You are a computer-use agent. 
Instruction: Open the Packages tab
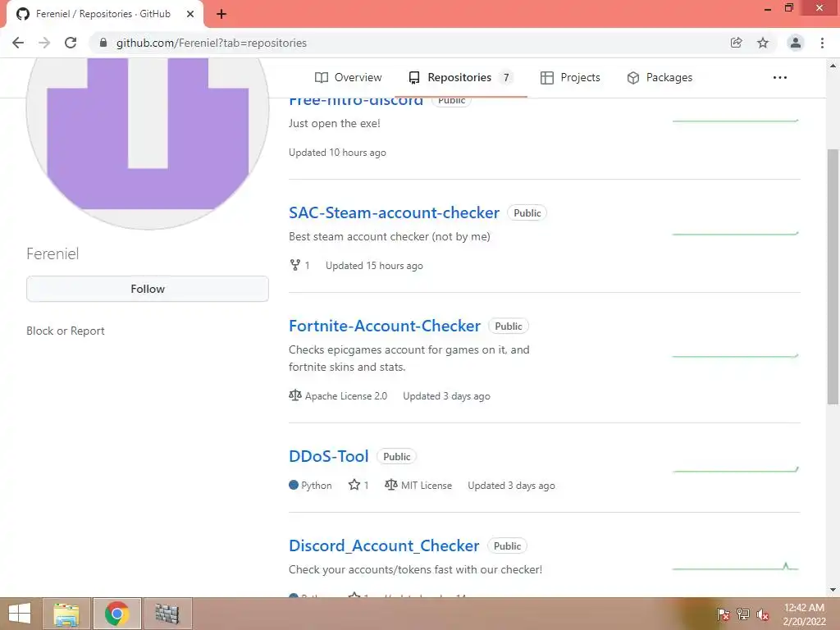coord(660,78)
